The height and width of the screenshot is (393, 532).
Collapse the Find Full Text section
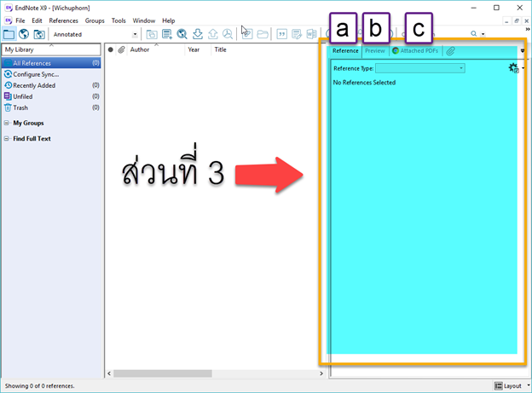(x=7, y=138)
